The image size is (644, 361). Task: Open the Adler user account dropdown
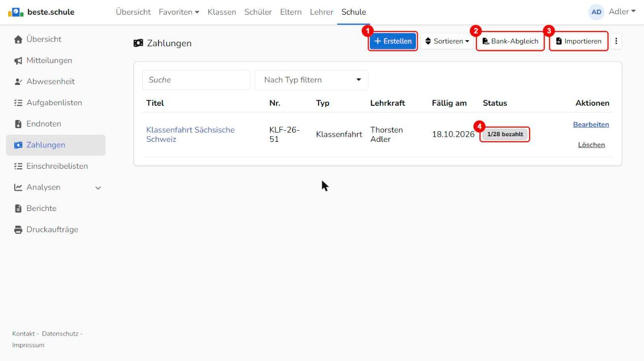(622, 12)
